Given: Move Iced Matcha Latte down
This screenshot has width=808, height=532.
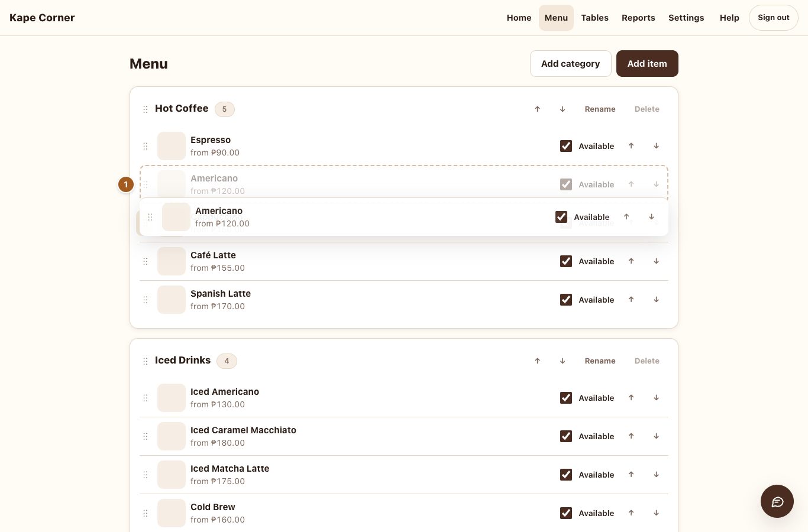Looking at the screenshot, I should click(x=657, y=475).
